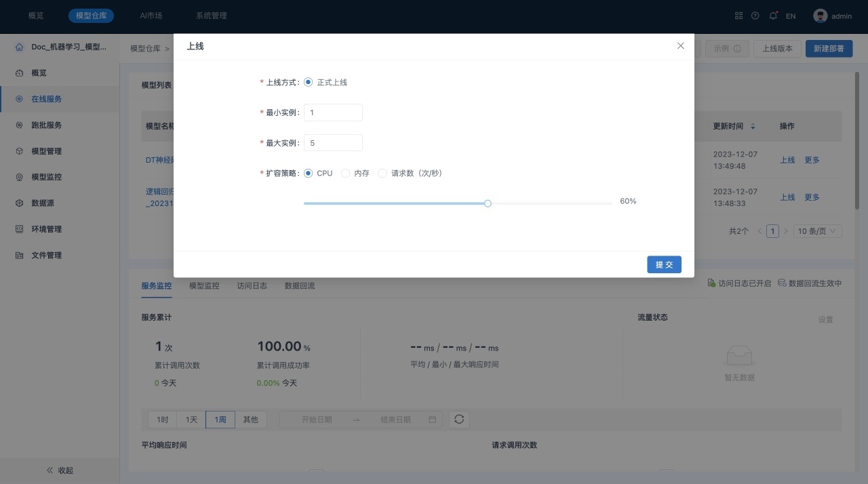Image resolution: width=868 pixels, height=484 pixels.
Task: Click the 数据源 sidebar icon
Action: [20, 203]
